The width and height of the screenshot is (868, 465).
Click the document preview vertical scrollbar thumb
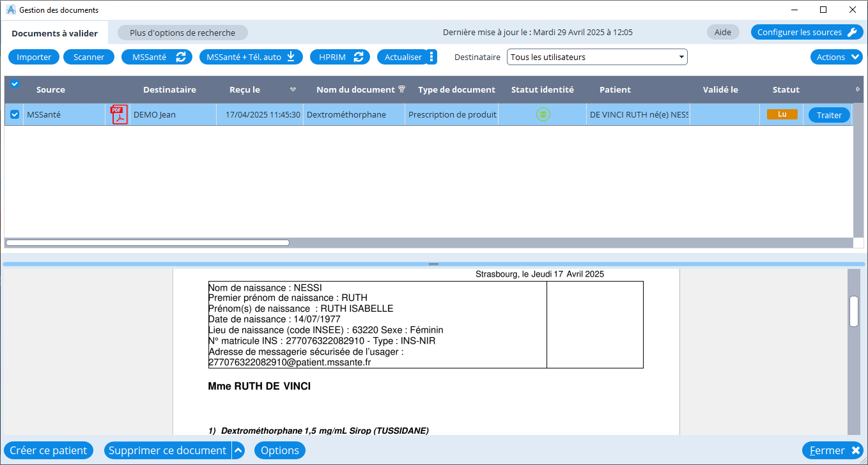853,312
